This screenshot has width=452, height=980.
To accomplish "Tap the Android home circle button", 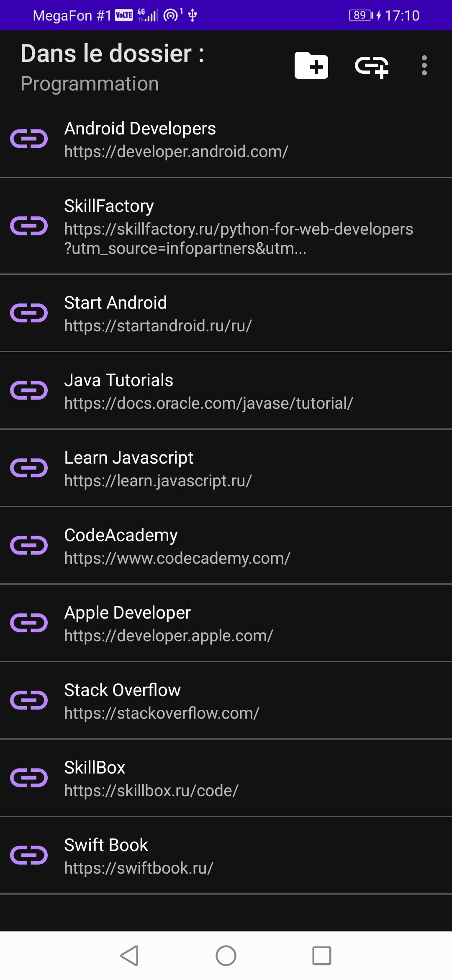I will point(226,956).
